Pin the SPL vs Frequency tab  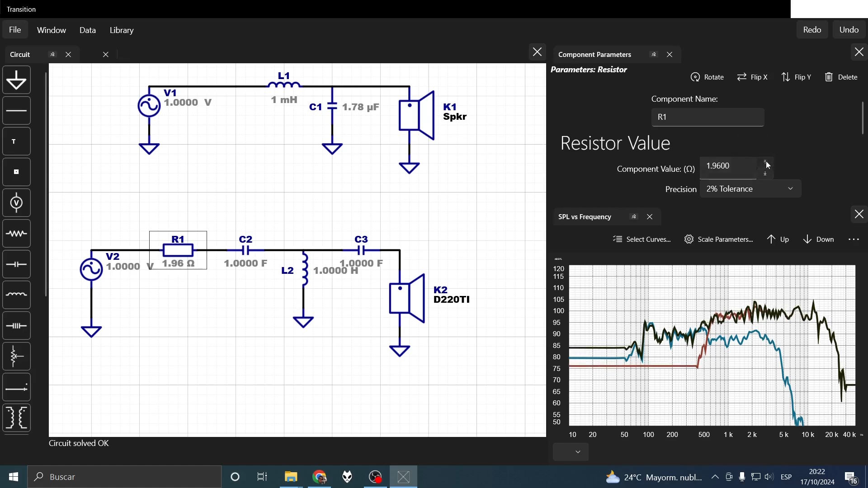(x=634, y=217)
